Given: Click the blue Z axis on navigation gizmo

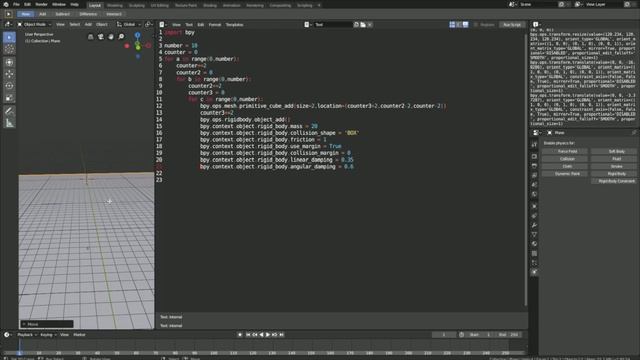Looking at the screenshot, I should tap(138, 36).
